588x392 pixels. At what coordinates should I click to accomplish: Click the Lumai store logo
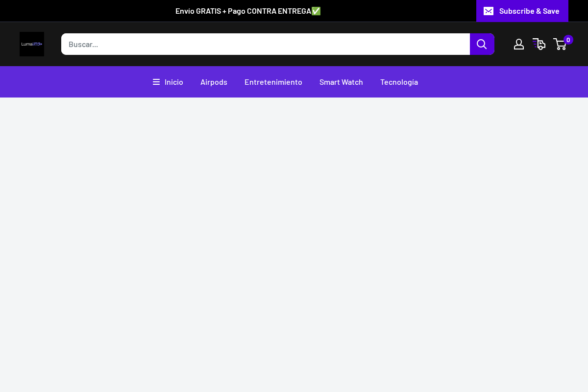tap(32, 44)
